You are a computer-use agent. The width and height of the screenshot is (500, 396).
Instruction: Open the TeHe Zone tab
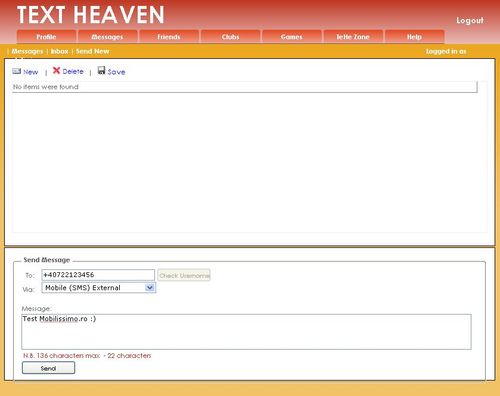pyautogui.click(x=353, y=37)
